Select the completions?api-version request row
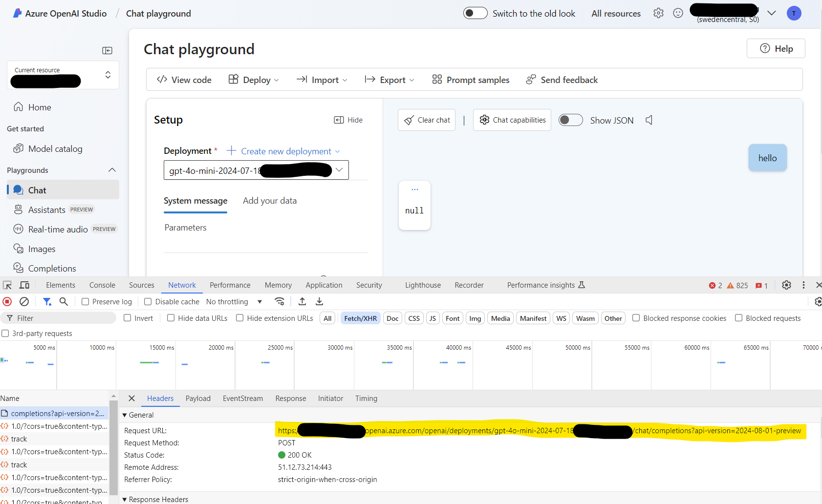822x504 pixels. [54, 414]
